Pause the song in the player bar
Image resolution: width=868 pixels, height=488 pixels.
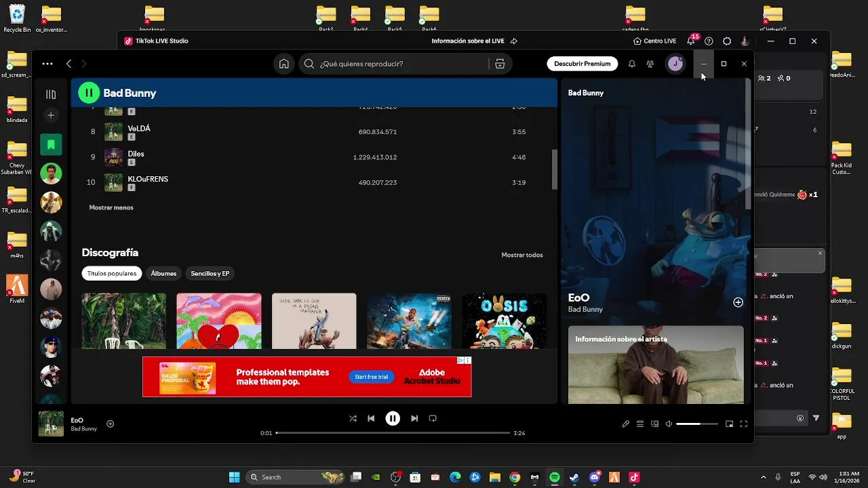393,418
